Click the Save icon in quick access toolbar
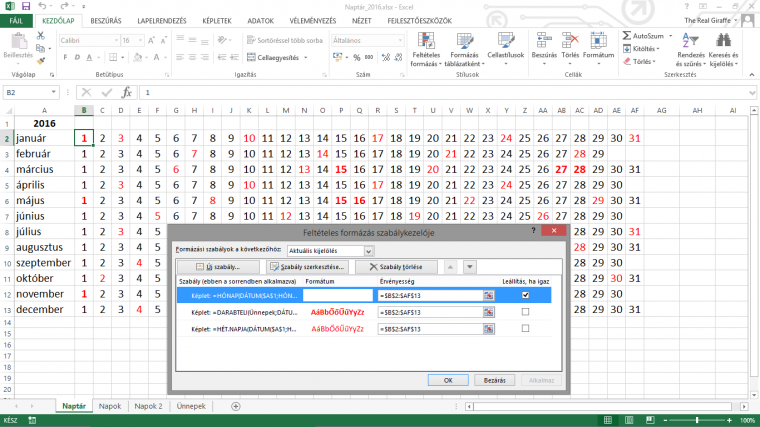The width and height of the screenshot is (760, 427). coord(26,6)
